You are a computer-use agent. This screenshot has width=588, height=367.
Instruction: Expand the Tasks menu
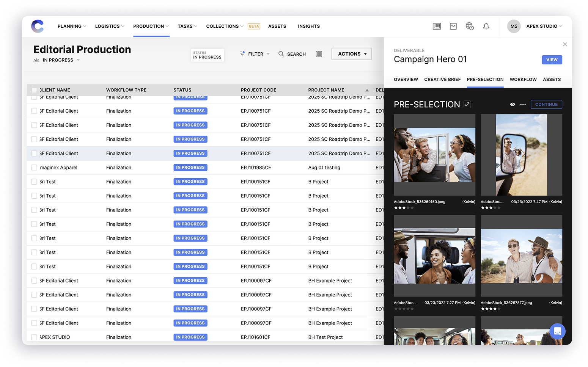point(187,26)
